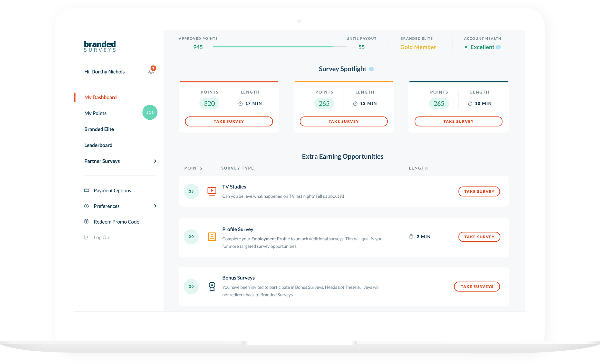This screenshot has height=364, width=600.
Task: Click the Profile Survey person icon
Action: coord(212,236)
